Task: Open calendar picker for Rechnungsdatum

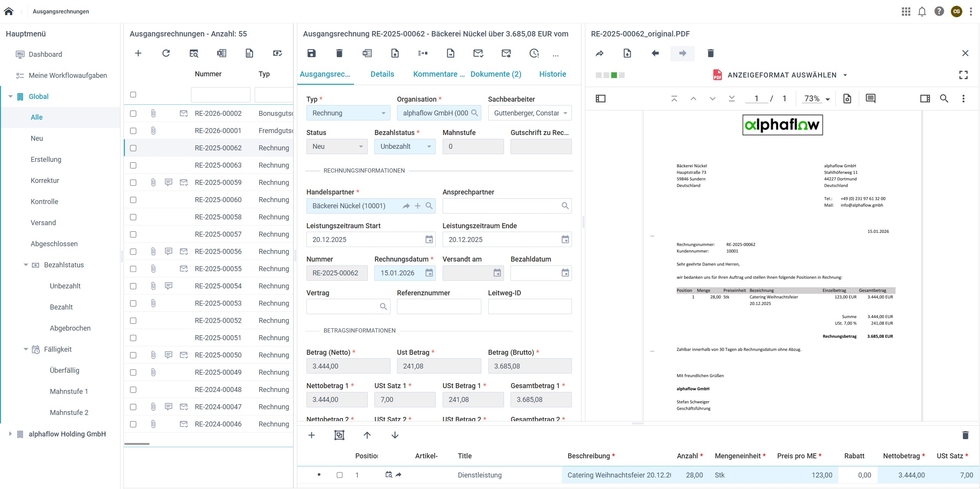Action: (x=429, y=273)
